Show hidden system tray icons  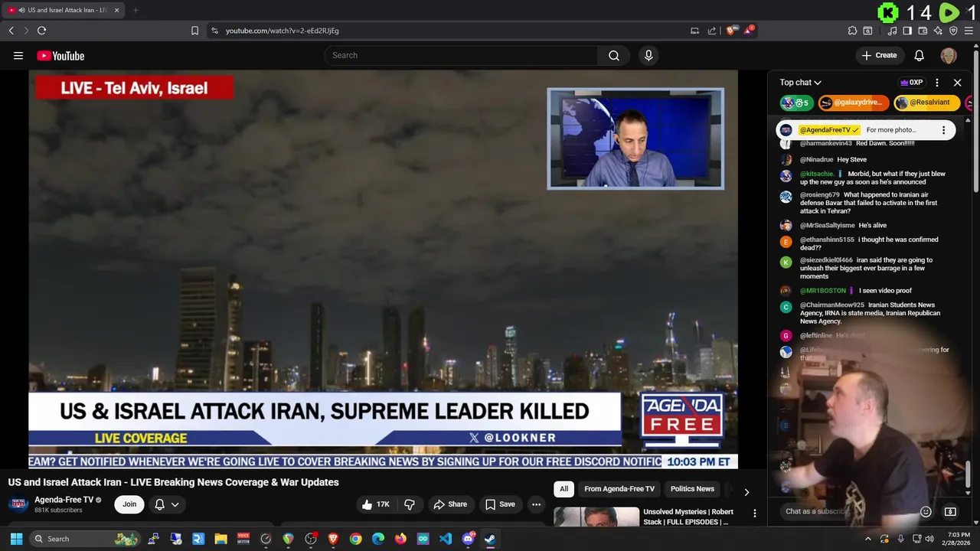(x=868, y=539)
